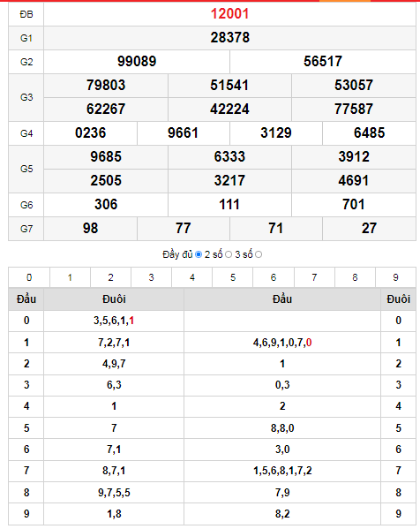Image resolution: width=420 pixels, height=529 pixels.
Task: Click the G1 prize number 28378
Action: (230, 37)
